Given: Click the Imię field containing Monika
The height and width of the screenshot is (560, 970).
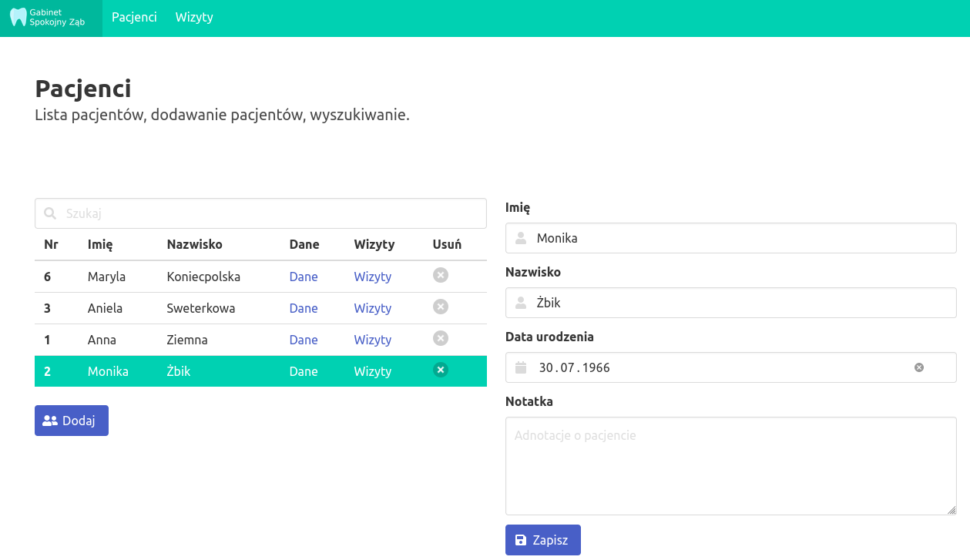Looking at the screenshot, I should [x=740, y=238].
